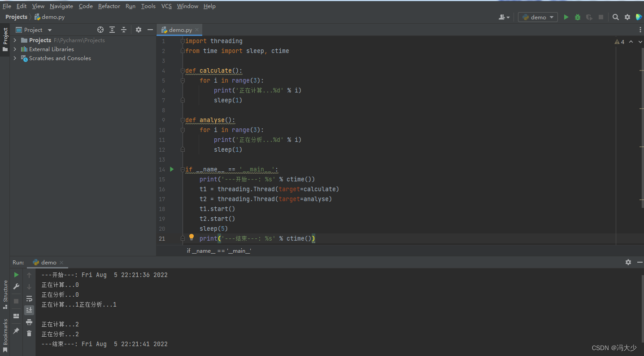Open editor tabs more-options kebab
The height and width of the screenshot is (356, 644).
coord(640,30)
